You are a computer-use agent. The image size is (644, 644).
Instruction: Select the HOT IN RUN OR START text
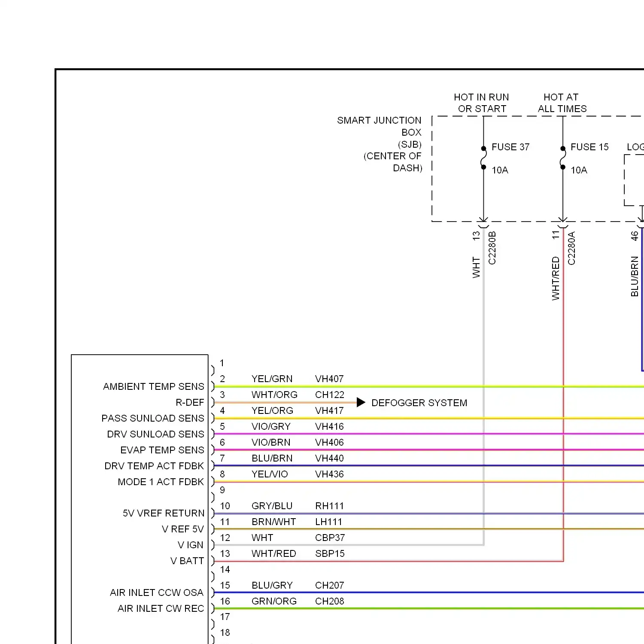482,103
